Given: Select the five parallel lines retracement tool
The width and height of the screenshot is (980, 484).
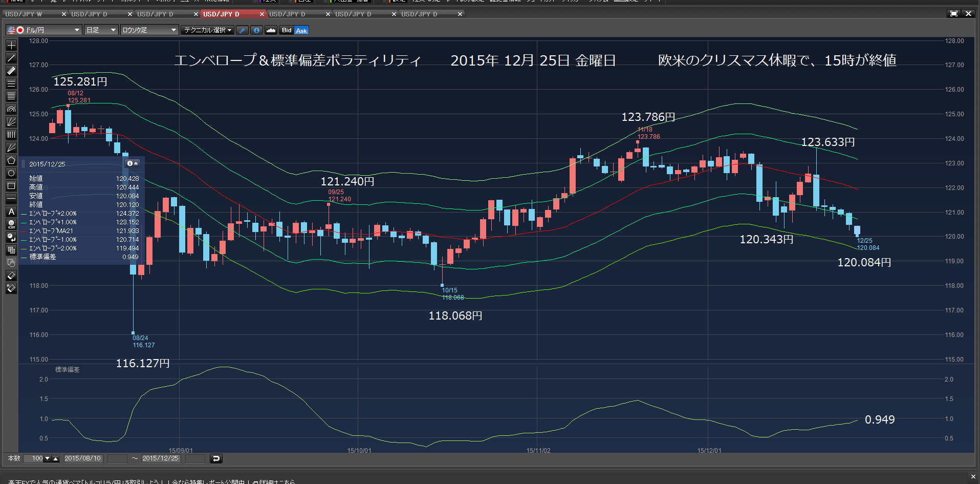Looking at the screenshot, I should pyautogui.click(x=11, y=96).
